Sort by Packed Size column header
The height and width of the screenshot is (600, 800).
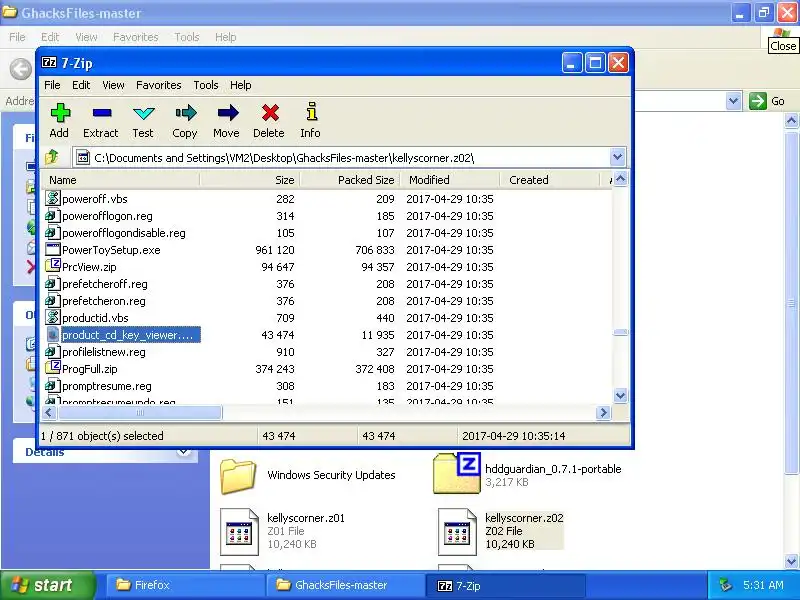349,180
